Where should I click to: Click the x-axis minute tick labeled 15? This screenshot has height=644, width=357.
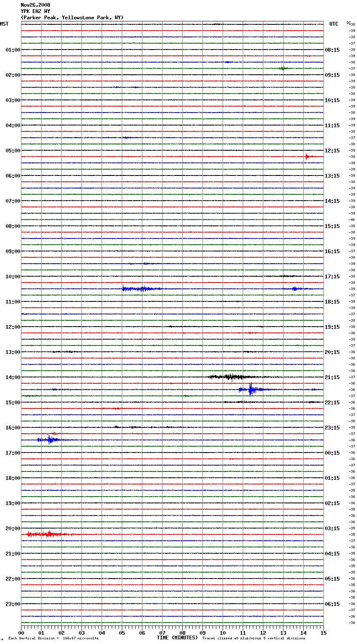tap(323, 633)
